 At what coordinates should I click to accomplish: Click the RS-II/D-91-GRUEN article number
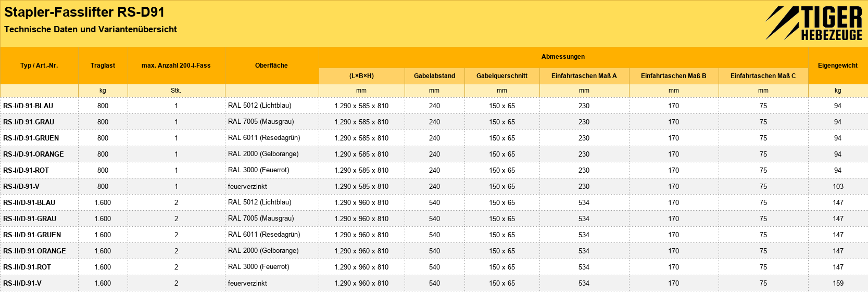[x=32, y=235]
